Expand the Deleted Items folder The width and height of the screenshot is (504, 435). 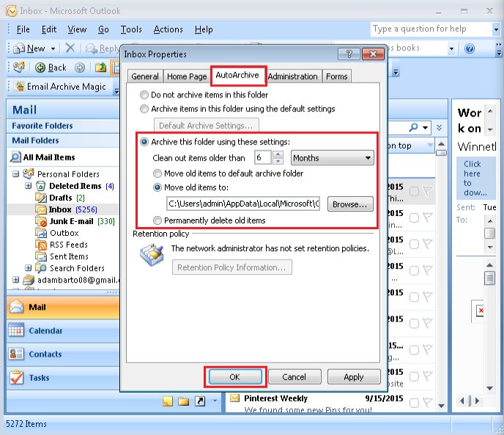29,186
